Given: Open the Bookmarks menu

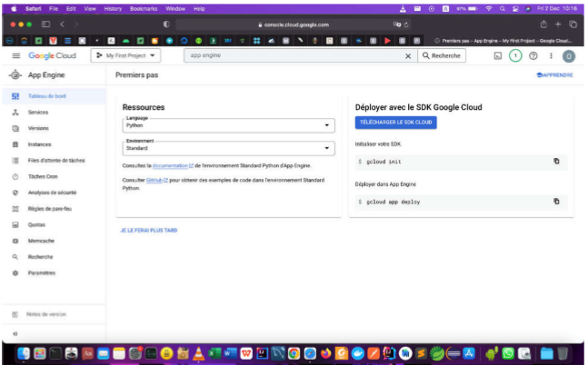Looking at the screenshot, I should (144, 8).
